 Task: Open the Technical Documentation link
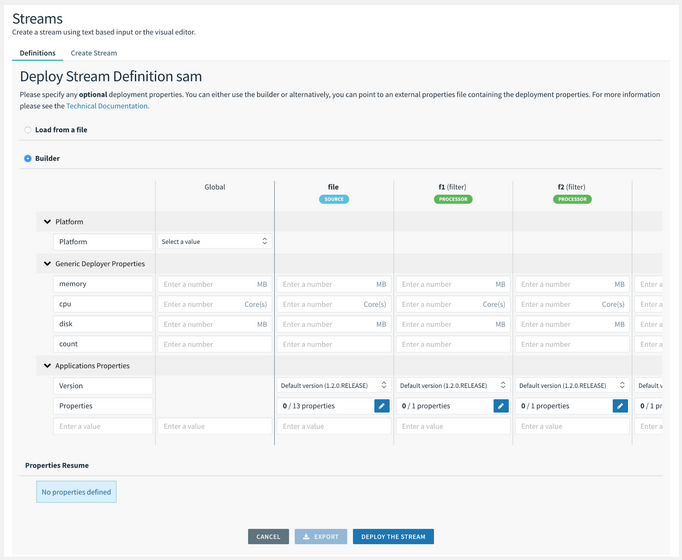[107, 106]
